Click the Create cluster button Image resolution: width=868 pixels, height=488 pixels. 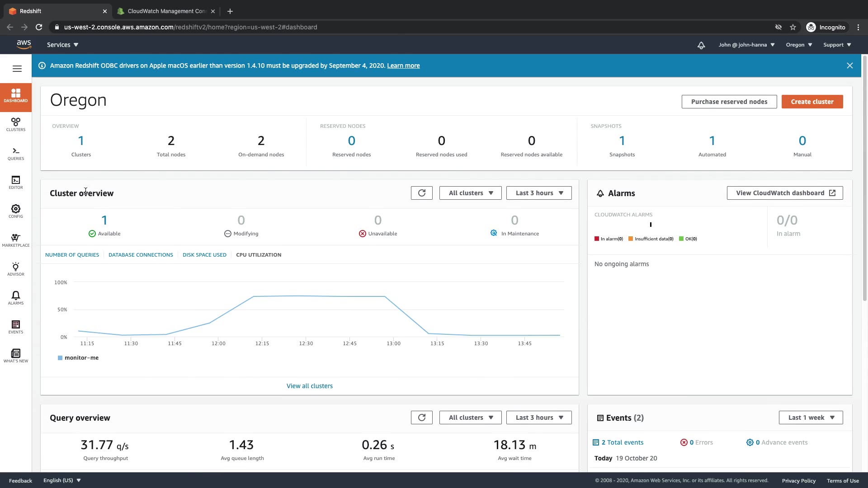point(812,102)
